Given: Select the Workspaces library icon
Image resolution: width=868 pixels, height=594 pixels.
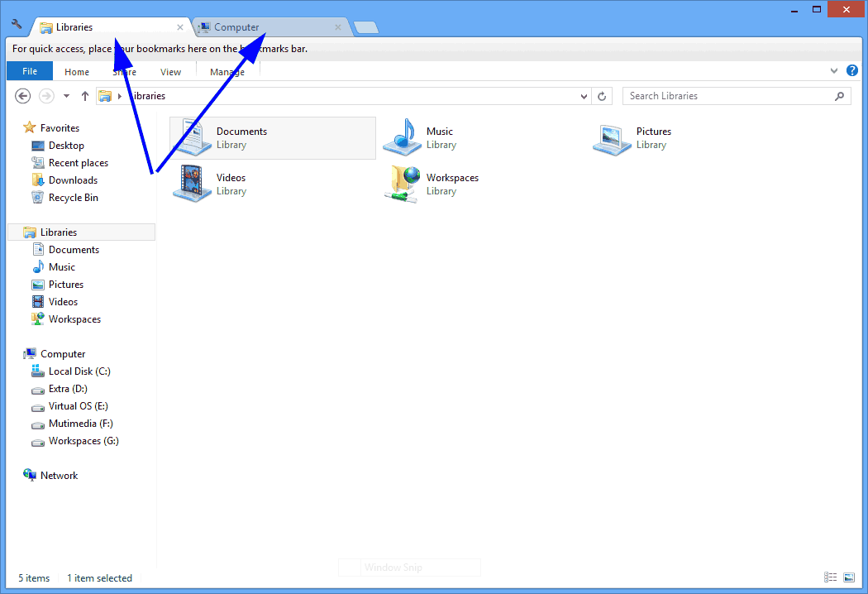Looking at the screenshot, I should pos(403,184).
